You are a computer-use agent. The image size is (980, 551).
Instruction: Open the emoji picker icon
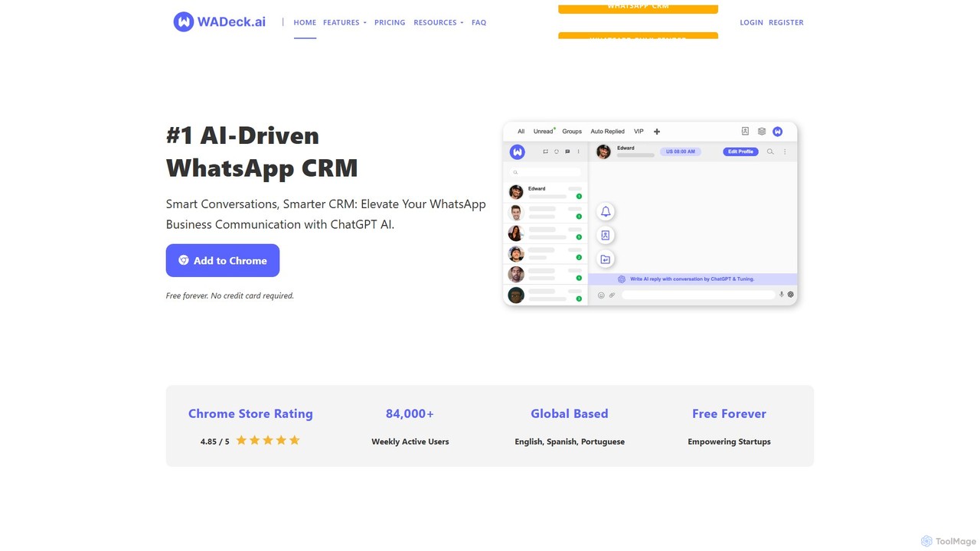coord(601,295)
